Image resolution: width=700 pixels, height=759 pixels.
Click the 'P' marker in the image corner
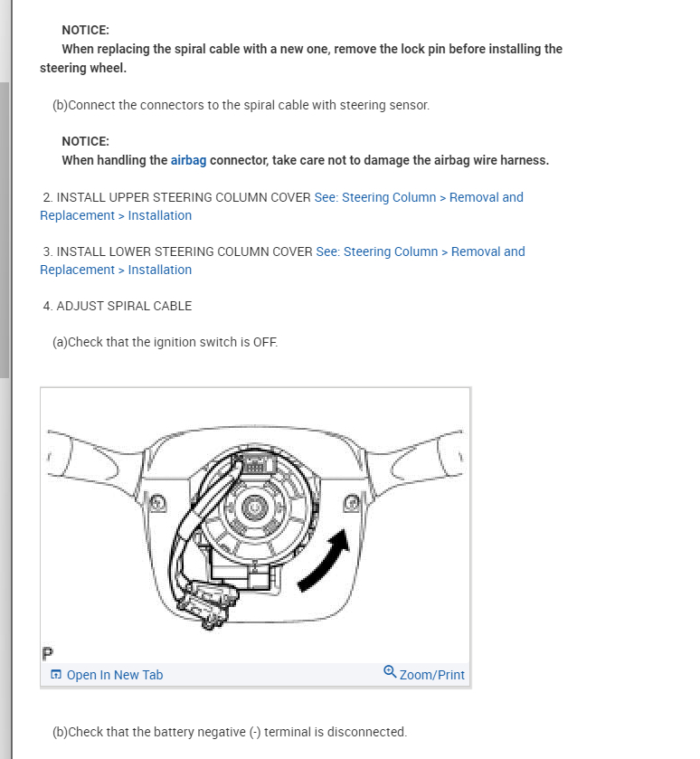pos(47,654)
